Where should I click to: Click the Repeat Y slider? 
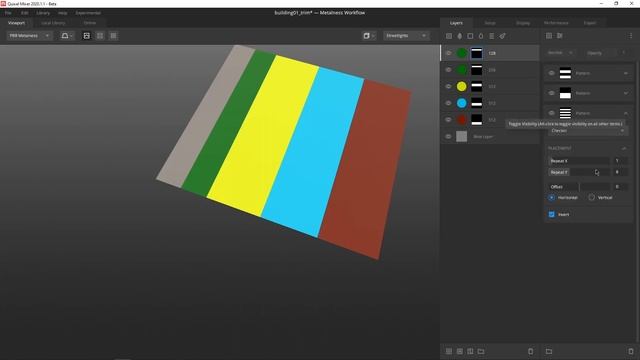(579, 172)
